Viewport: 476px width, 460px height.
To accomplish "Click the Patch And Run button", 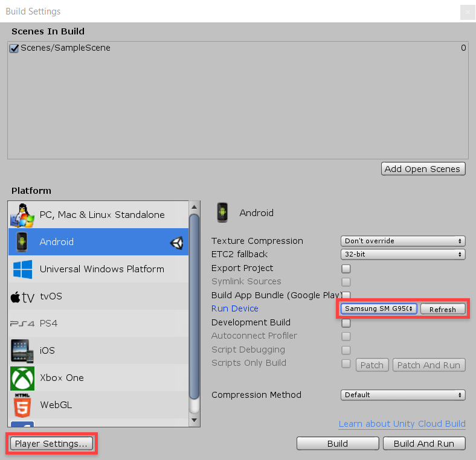I will 429,365.
